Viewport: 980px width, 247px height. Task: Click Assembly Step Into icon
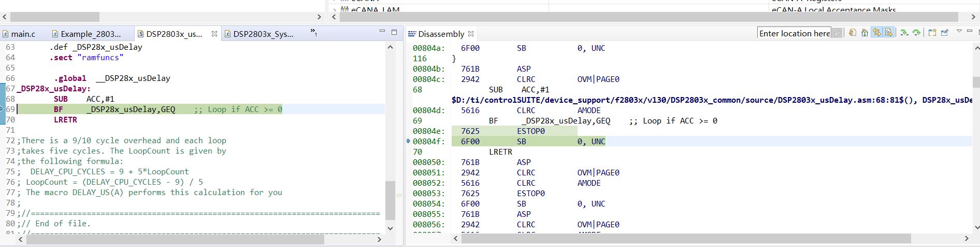pos(904,33)
